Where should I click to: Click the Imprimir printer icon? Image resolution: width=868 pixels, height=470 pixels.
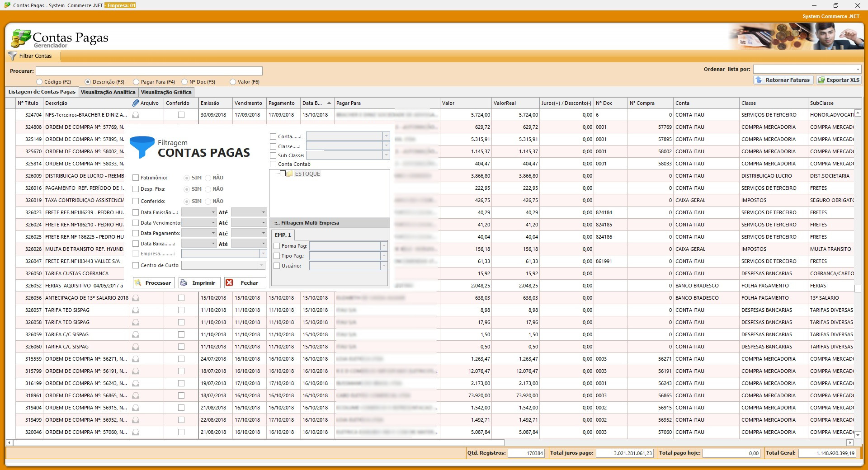click(x=184, y=283)
